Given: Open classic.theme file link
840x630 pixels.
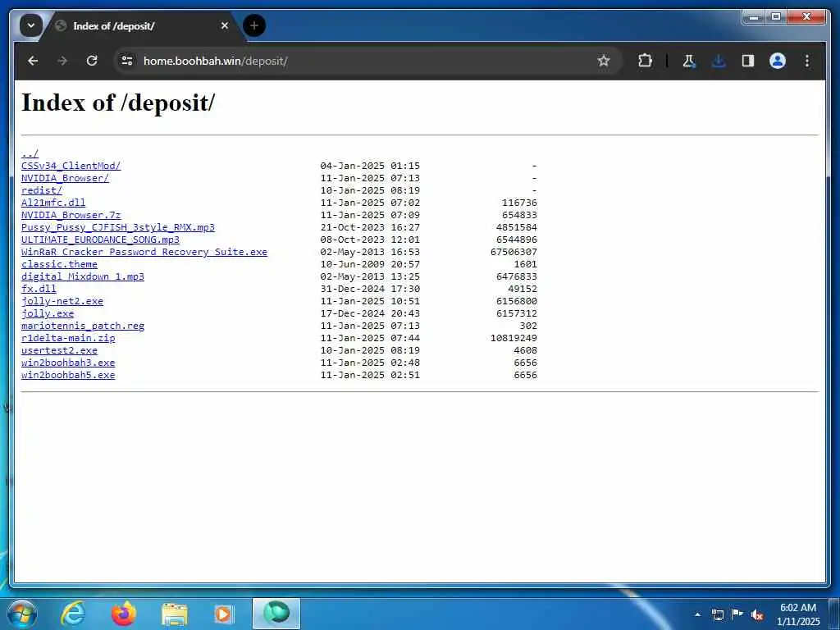Looking at the screenshot, I should pyautogui.click(x=59, y=265).
